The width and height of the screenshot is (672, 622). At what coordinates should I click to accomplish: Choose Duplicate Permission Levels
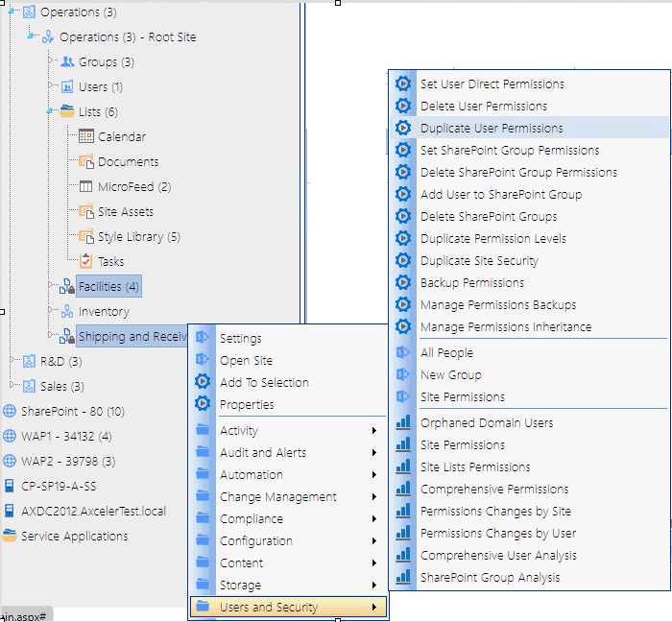point(530,238)
